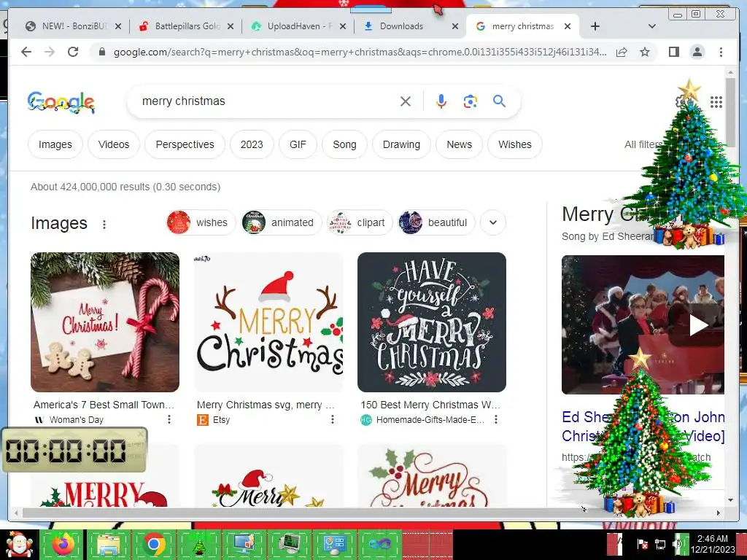This screenshot has height=560, width=747.
Task: Click the network tray icon
Action: (x=660, y=544)
